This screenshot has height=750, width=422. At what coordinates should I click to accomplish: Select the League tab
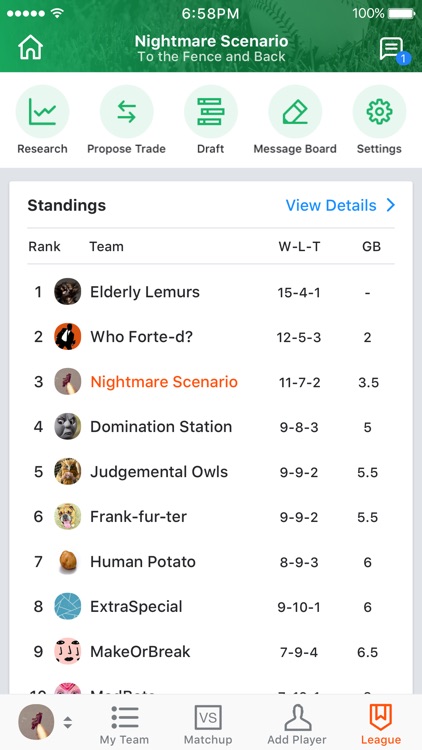(381, 725)
